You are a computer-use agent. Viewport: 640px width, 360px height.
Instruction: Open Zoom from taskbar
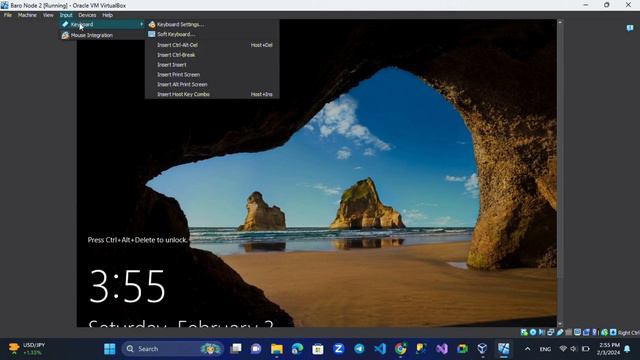tap(338, 349)
